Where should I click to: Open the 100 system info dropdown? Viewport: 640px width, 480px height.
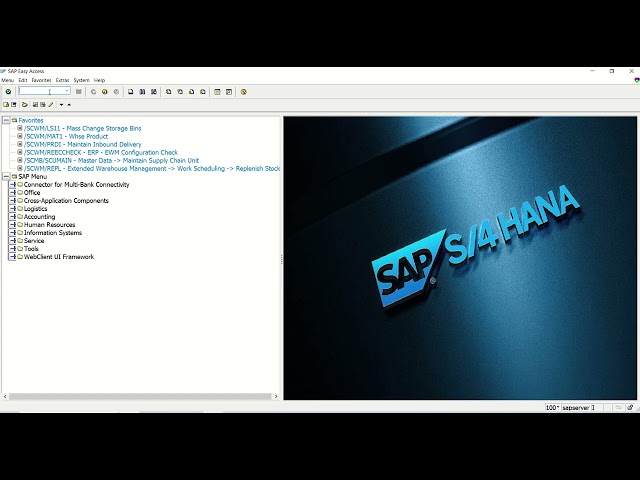pos(552,407)
